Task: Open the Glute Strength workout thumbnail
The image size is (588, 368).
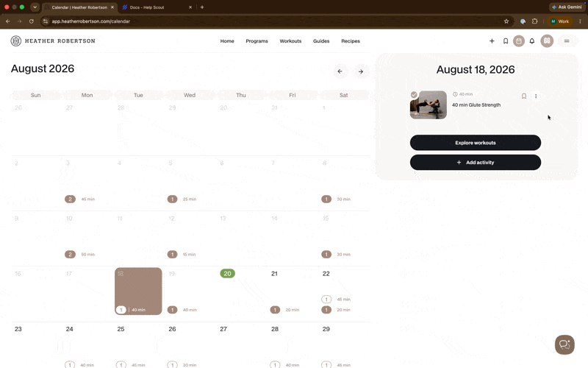Action: (x=429, y=105)
